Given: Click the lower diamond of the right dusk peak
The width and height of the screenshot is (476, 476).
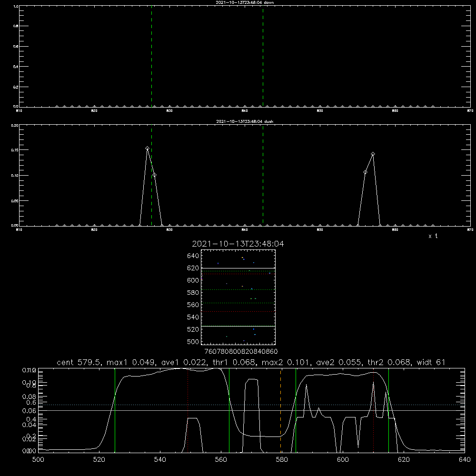Looking at the screenshot, I should pyautogui.click(x=365, y=172).
